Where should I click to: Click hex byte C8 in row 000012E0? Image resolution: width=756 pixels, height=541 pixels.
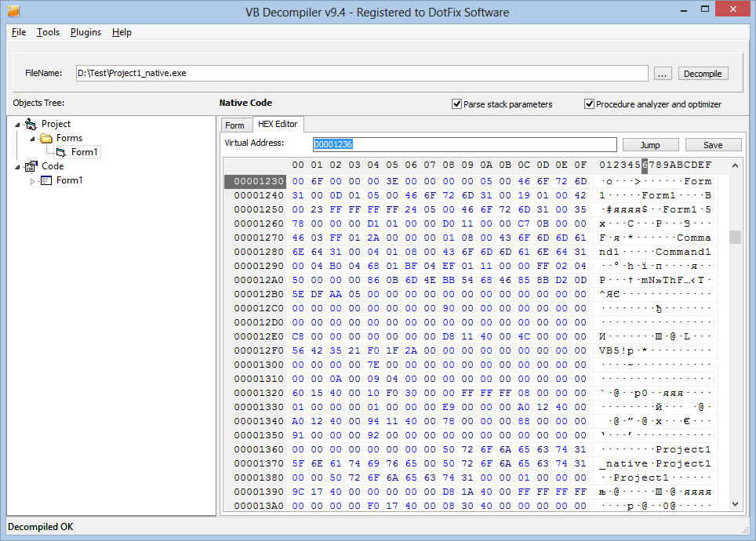[298, 336]
